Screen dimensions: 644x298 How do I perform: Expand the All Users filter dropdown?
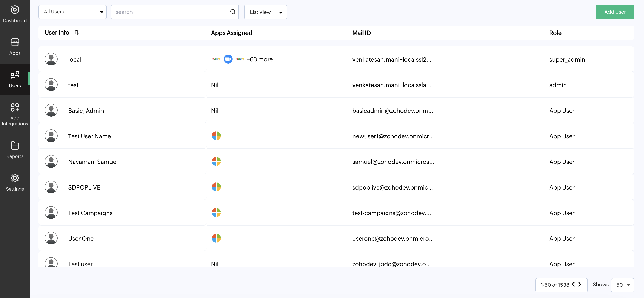tap(72, 12)
